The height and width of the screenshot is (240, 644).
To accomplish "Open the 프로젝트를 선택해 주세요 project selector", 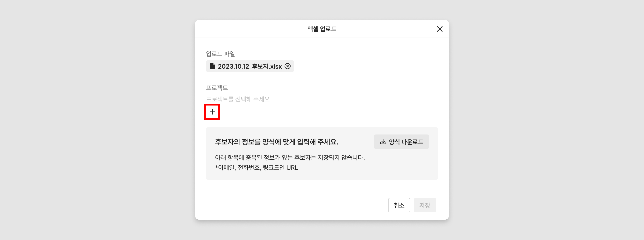I will 238,99.
